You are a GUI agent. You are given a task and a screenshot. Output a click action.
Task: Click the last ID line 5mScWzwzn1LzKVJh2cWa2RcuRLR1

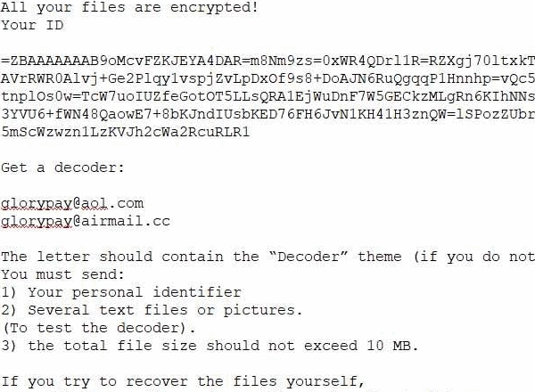coord(126,132)
